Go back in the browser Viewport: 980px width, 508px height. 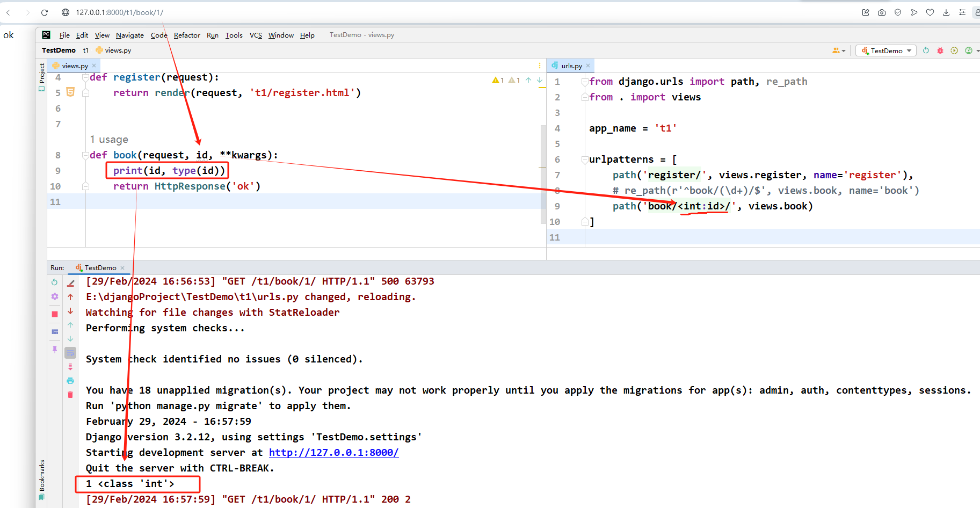click(9, 12)
